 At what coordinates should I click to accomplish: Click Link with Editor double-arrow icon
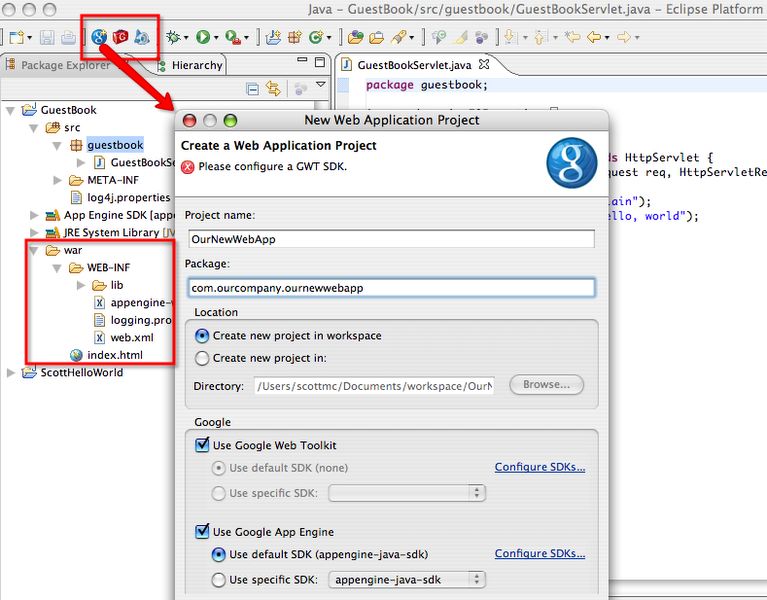(273, 89)
